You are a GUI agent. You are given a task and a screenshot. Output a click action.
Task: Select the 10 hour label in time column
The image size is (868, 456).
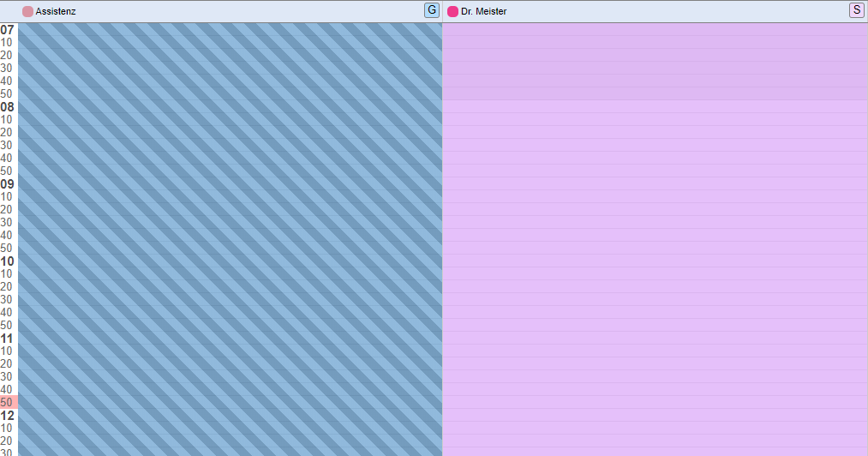coord(7,261)
